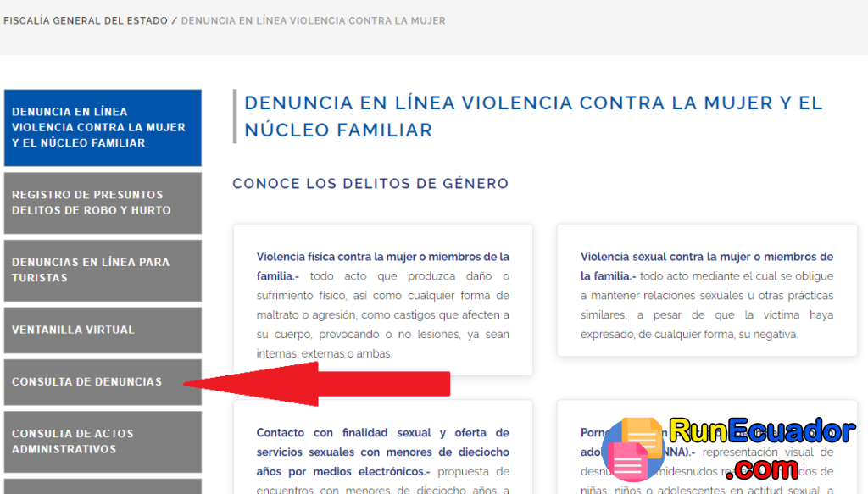The image size is (868, 494).
Task: Click text 'servicios sexuales con menores de dieciocho'
Action: point(383,452)
